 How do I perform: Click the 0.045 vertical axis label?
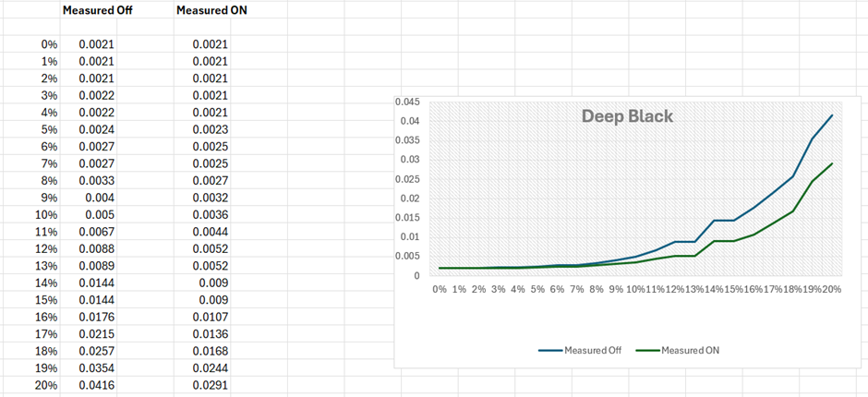[x=405, y=102]
